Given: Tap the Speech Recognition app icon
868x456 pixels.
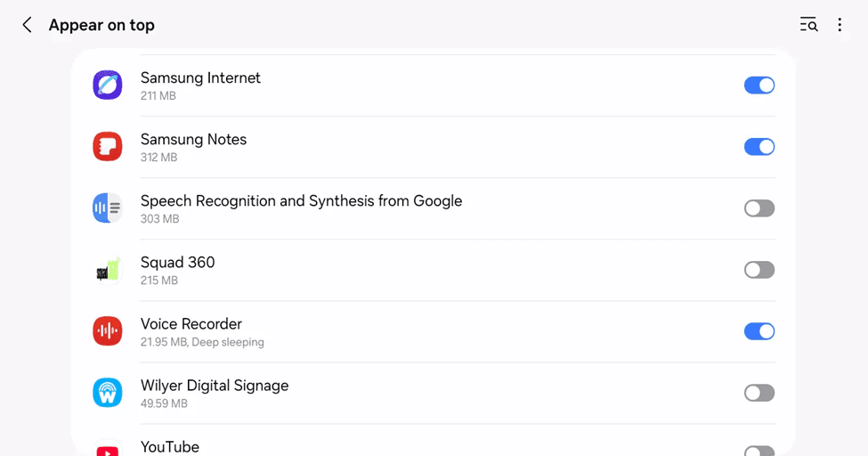Looking at the screenshot, I should pos(108,208).
